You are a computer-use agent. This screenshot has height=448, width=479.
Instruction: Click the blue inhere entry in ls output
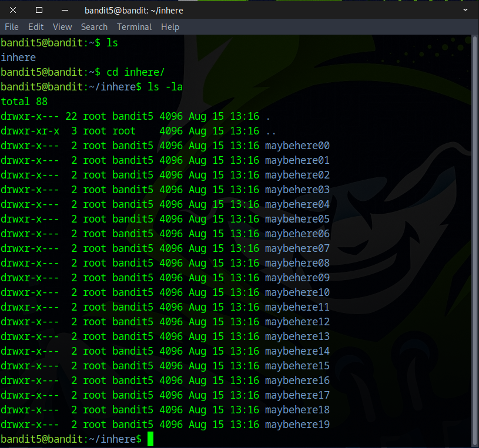[18, 58]
